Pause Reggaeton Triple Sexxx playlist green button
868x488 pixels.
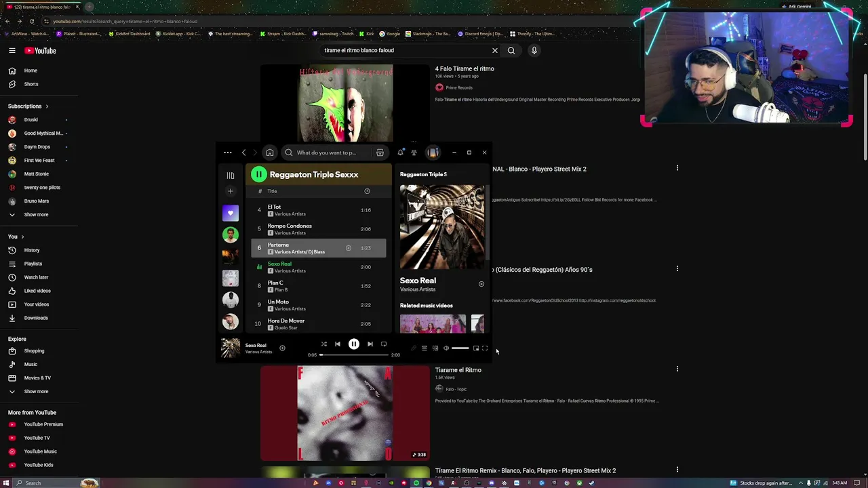coord(258,174)
